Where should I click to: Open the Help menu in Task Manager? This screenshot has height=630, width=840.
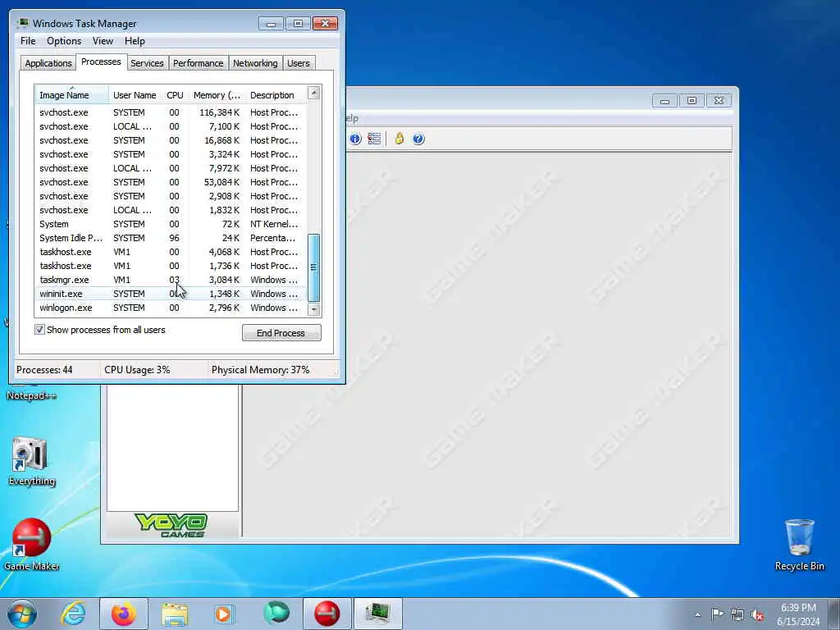pos(135,41)
